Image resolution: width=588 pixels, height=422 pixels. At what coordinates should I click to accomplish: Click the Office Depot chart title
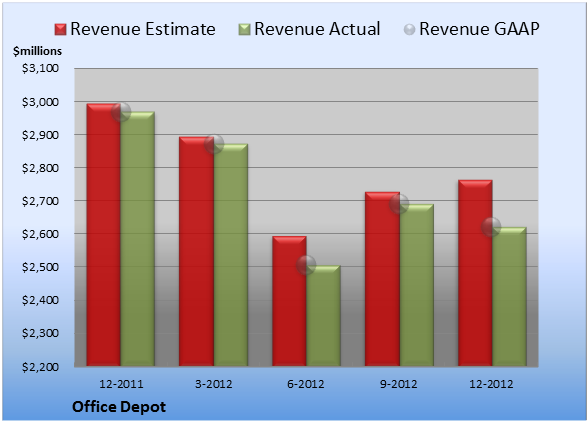[x=119, y=407]
